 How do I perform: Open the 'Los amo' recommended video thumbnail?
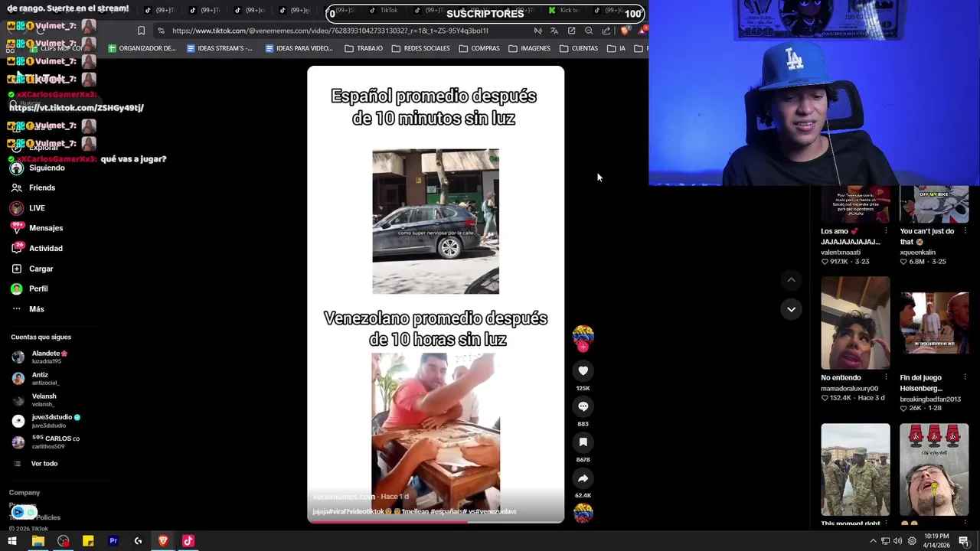[855, 204]
